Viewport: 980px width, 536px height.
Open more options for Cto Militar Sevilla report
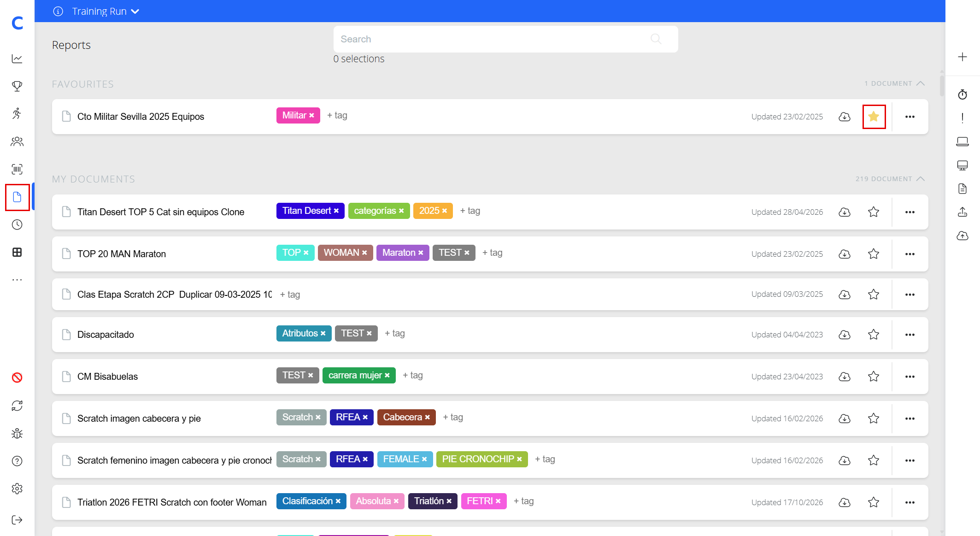(910, 117)
